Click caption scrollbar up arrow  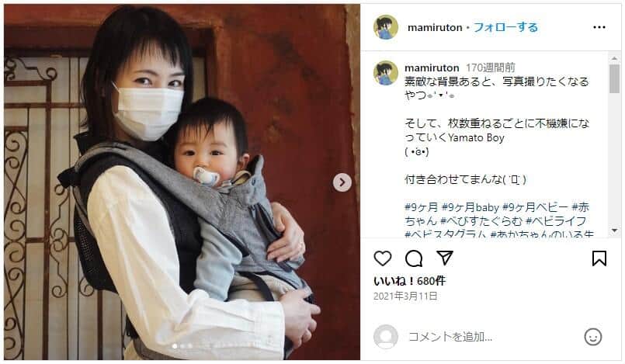coord(614,58)
